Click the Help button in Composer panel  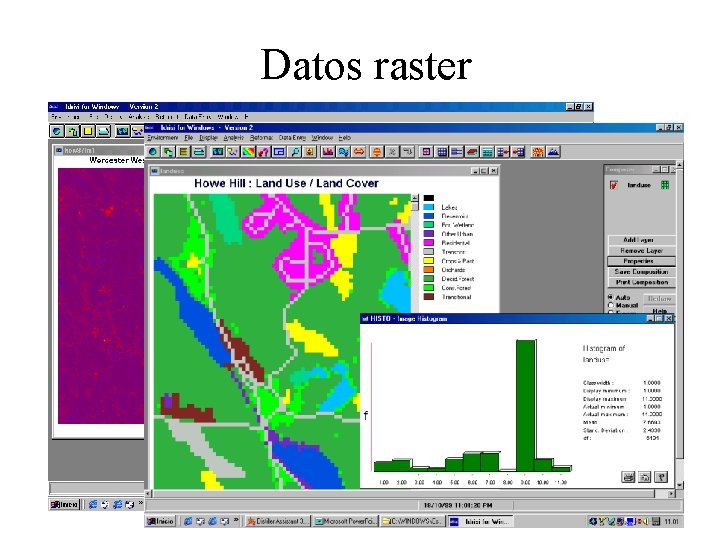point(659,311)
